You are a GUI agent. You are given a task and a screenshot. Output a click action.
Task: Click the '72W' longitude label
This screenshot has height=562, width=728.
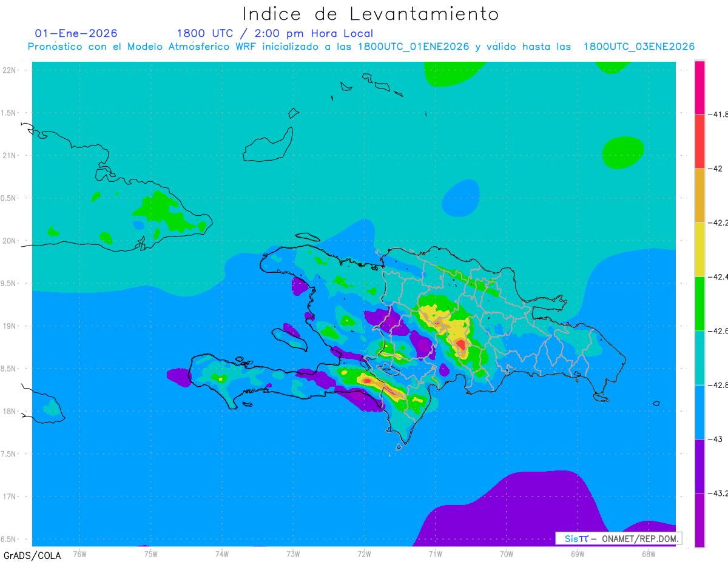[364, 554]
